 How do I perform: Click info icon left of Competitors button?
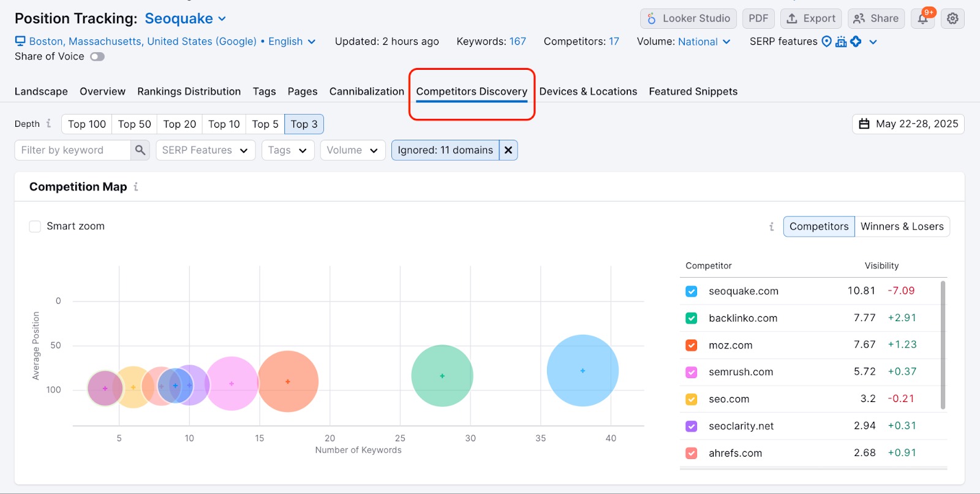coord(771,227)
